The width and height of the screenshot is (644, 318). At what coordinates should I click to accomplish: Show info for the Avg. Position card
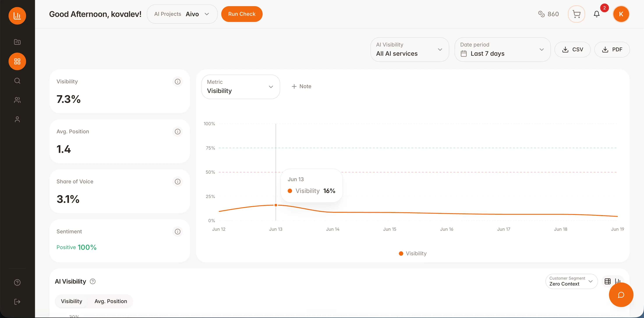(x=177, y=132)
